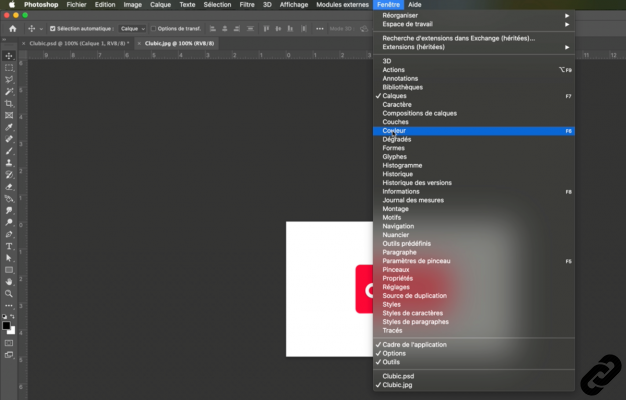This screenshot has height=400, width=626.
Task: Open the Photoshop application menu
Action: (41, 5)
